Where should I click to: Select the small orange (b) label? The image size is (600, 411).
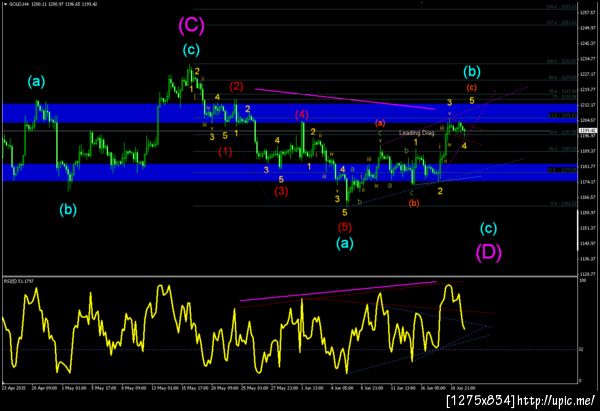click(414, 203)
